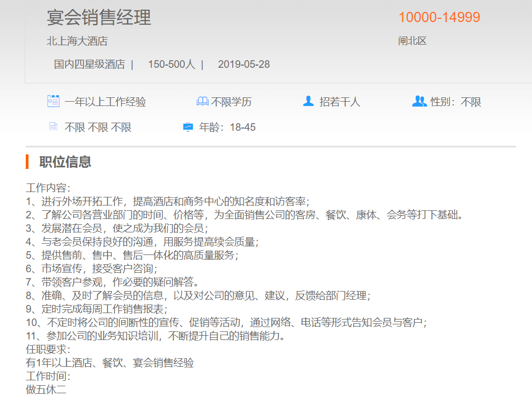
Task: Click the document icon before 不限 不限 不限
Action: tap(53, 127)
